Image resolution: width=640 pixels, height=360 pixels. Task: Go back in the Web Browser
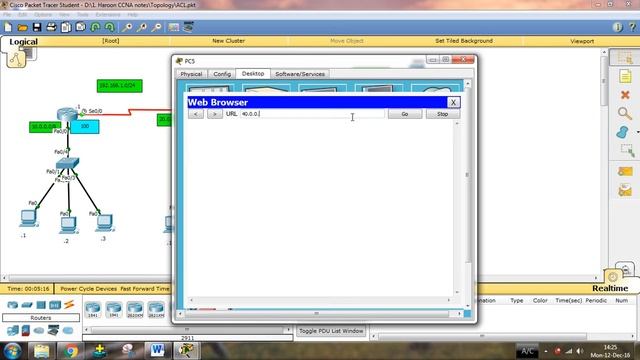pos(196,114)
